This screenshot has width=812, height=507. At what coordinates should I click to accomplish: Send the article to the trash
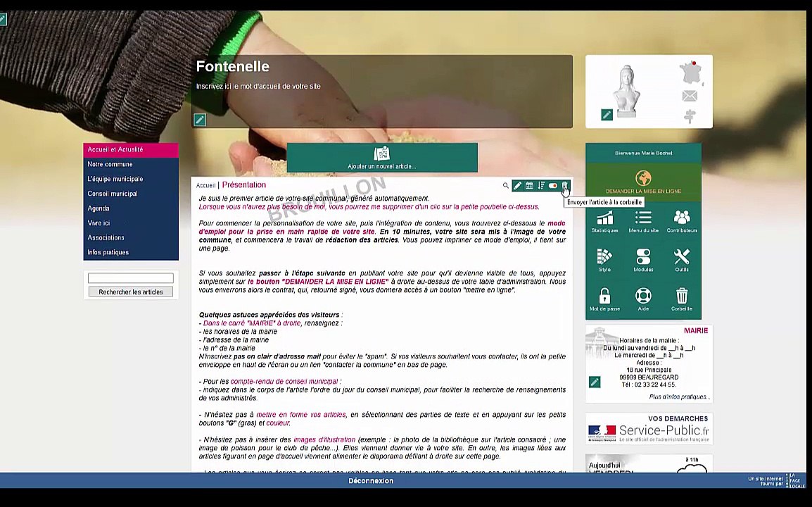click(x=565, y=186)
